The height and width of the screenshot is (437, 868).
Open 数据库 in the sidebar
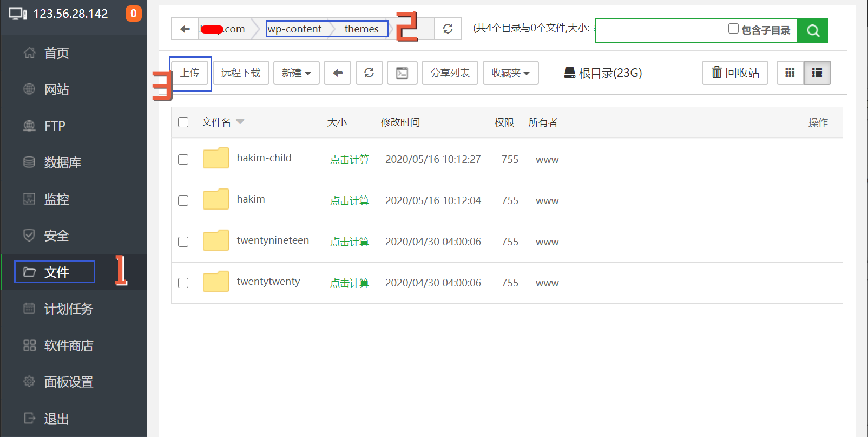coord(62,162)
